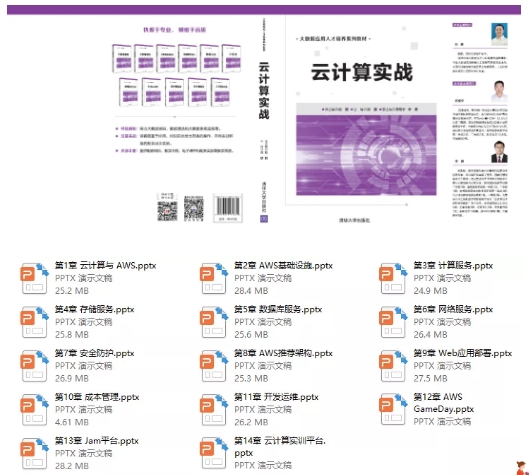This screenshot has width=529, height=475.
Task: Select the 第8章 AWS推荐架构.pptx file icon
Action: [x=214, y=366]
